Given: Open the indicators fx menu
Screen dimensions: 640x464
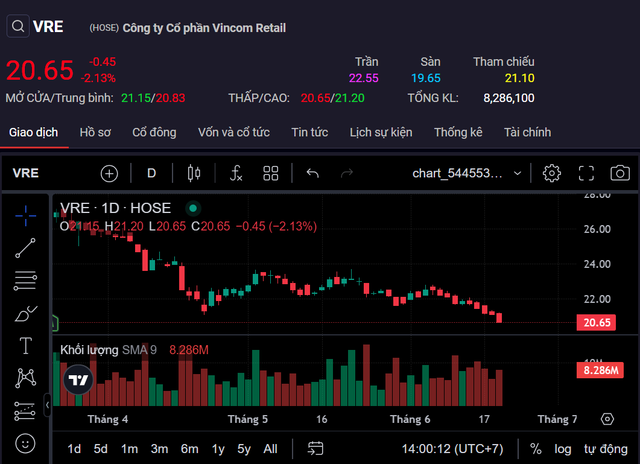Looking at the screenshot, I should click(236, 173).
